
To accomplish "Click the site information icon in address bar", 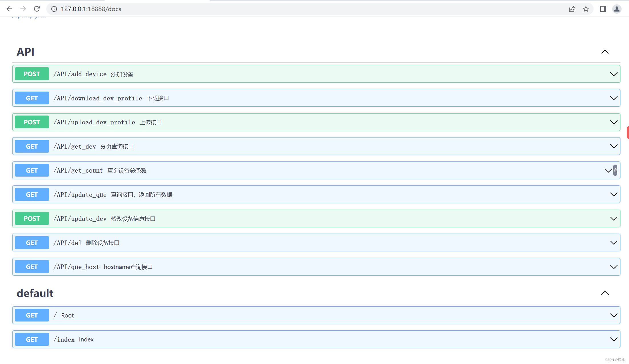I will 54,9.
